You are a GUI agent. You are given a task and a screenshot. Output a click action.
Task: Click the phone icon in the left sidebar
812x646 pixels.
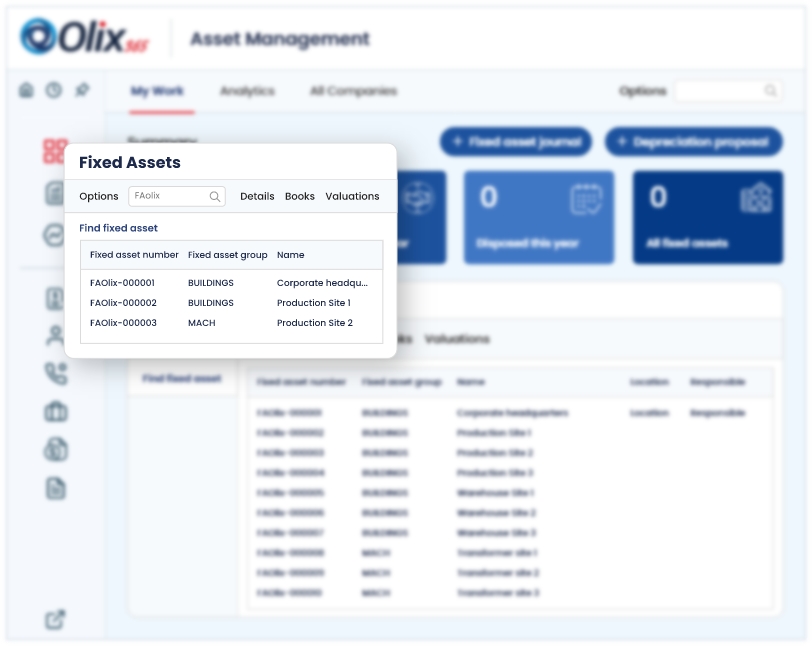pyautogui.click(x=55, y=373)
